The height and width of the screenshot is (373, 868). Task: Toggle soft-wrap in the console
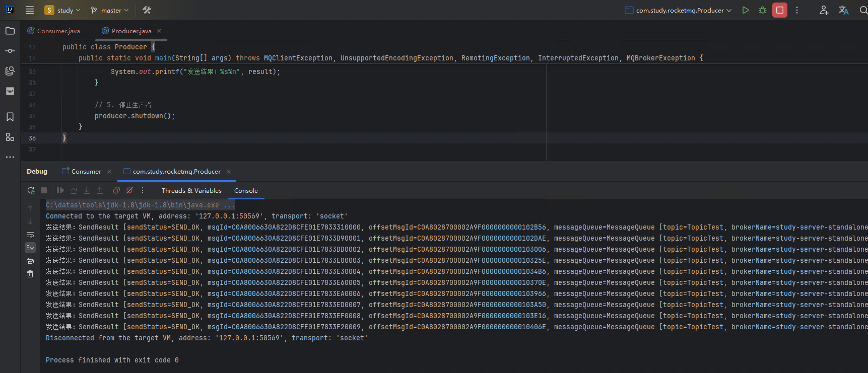click(x=30, y=235)
